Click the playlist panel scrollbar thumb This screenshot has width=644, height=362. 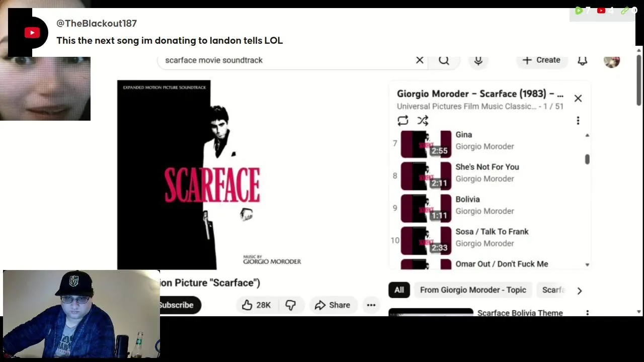tap(587, 159)
